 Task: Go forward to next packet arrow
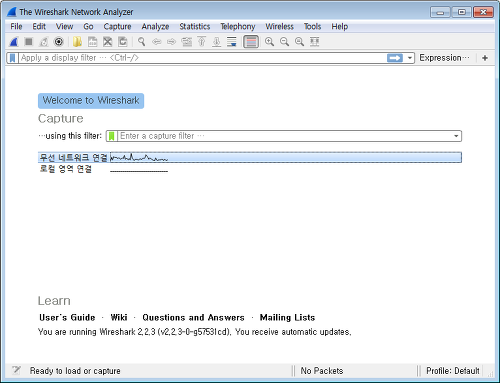(x=171, y=42)
